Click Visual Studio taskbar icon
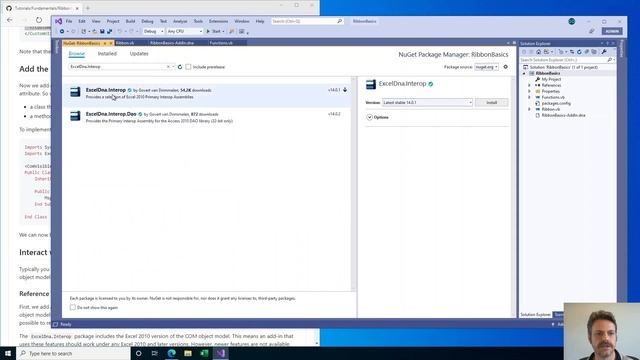The width and height of the screenshot is (640, 360). click(220, 353)
